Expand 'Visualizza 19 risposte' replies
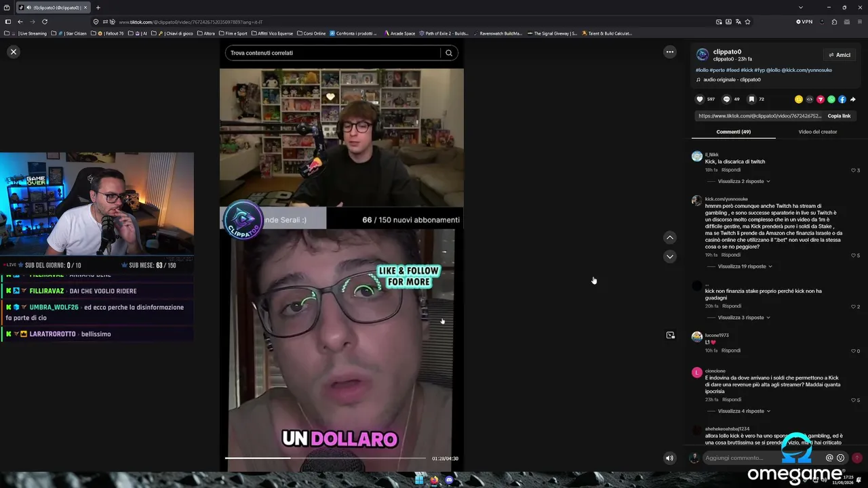Image resolution: width=868 pixels, height=488 pixels. click(745, 266)
